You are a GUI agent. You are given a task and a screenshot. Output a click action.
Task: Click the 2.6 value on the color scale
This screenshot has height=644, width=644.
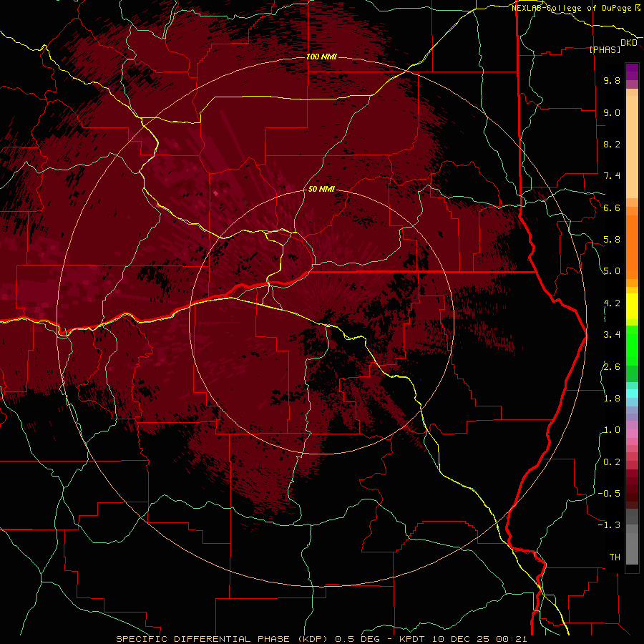click(x=612, y=367)
